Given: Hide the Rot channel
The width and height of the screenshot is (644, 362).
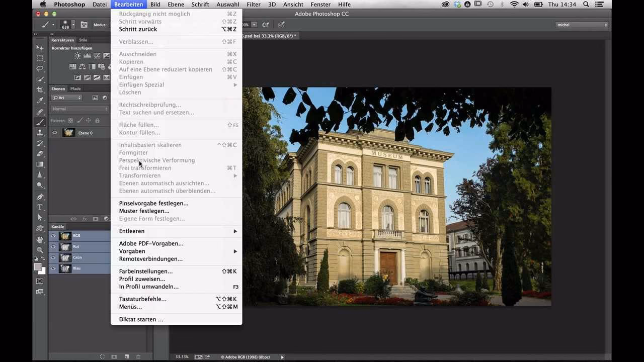Looking at the screenshot, I should (x=53, y=246).
